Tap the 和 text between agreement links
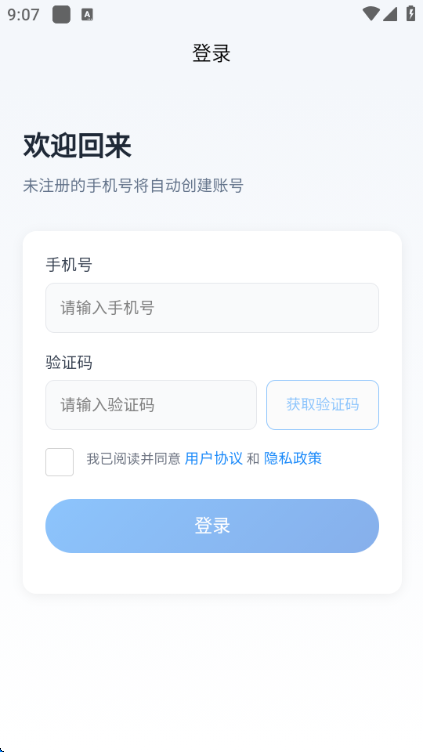423x752 pixels. click(x=253, y=459)
